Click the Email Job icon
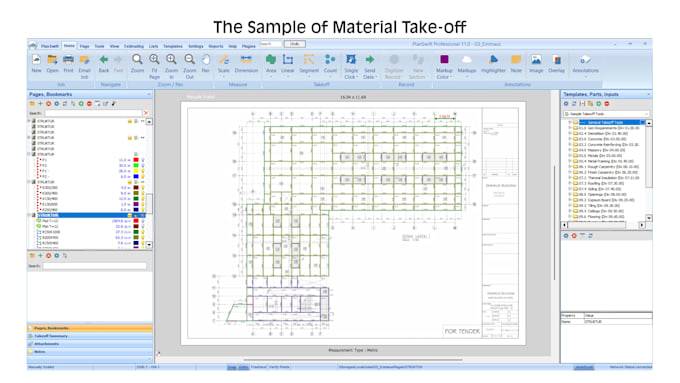This screenshot has width=680, height=383. pyautogui.click(x=84, y=59)
